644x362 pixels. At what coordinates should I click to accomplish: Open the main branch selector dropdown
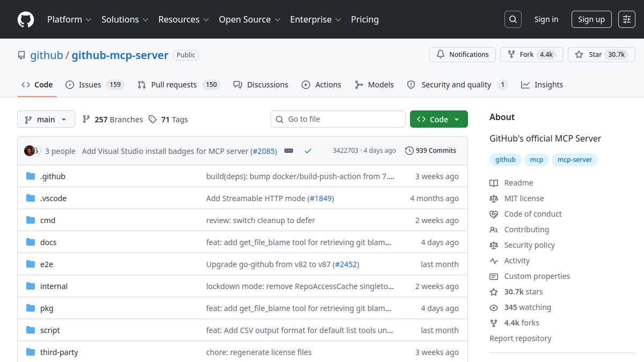[46, 119]
